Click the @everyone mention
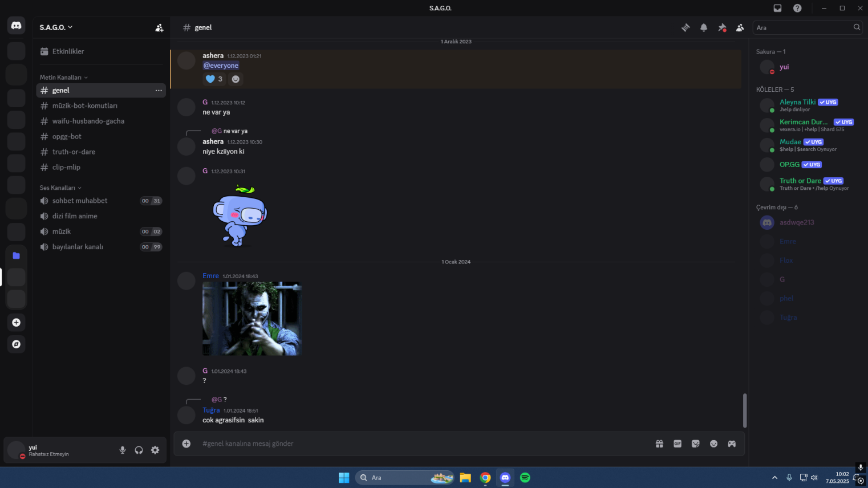868x488 pixels. [221, 66]
